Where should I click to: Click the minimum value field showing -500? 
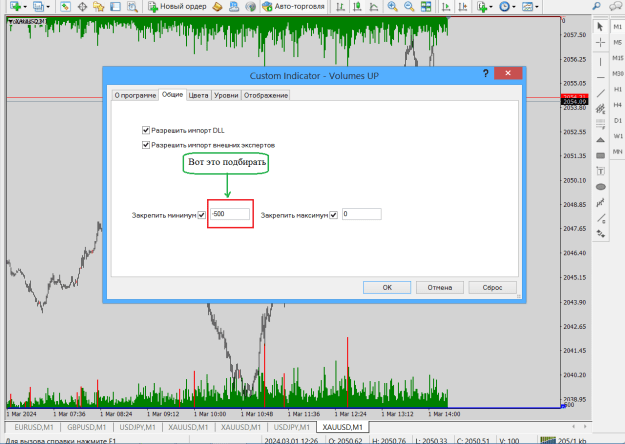coord(230,214)
